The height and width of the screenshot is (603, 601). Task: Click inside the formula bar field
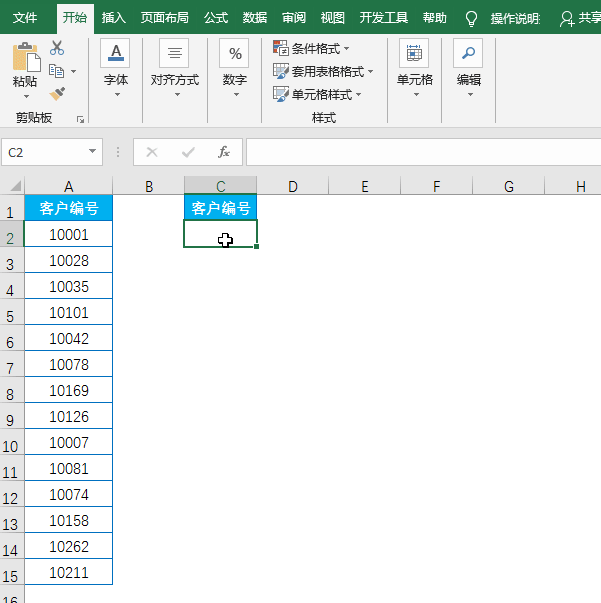(420, 152)
